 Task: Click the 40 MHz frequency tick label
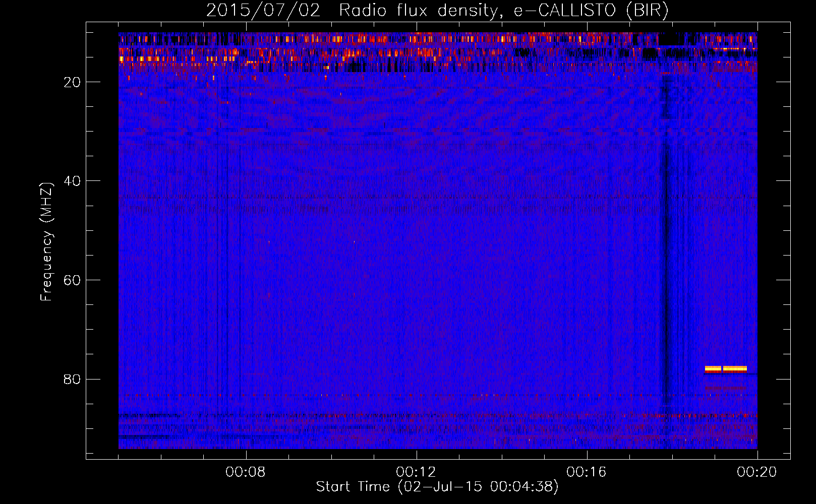coord(73,181)
